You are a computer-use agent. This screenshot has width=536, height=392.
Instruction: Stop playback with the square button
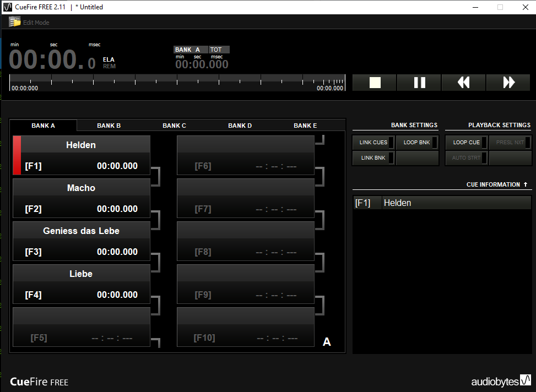(375, 83)
